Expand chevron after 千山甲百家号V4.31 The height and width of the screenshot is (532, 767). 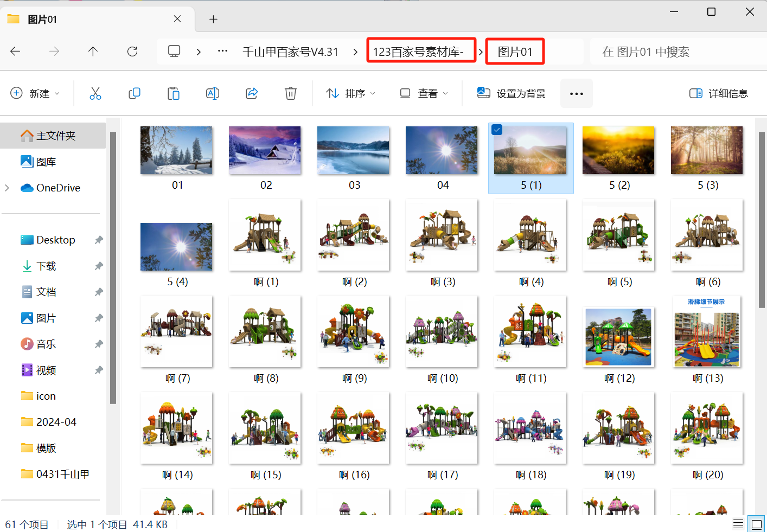coord(355,52)
